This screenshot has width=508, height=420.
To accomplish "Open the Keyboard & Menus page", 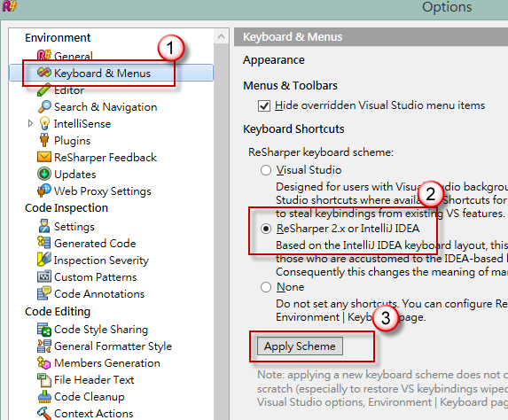I will tap(102, 74).
